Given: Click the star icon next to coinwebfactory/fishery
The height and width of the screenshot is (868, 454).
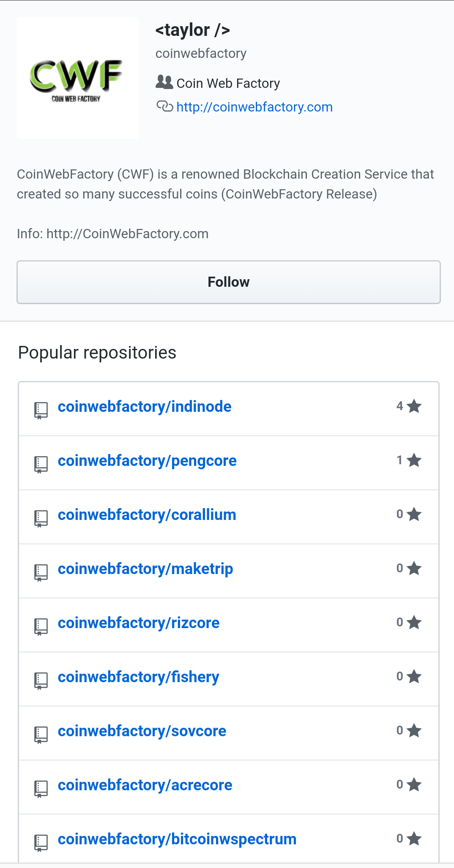Looking at the screenshot, I should (413, 677).
